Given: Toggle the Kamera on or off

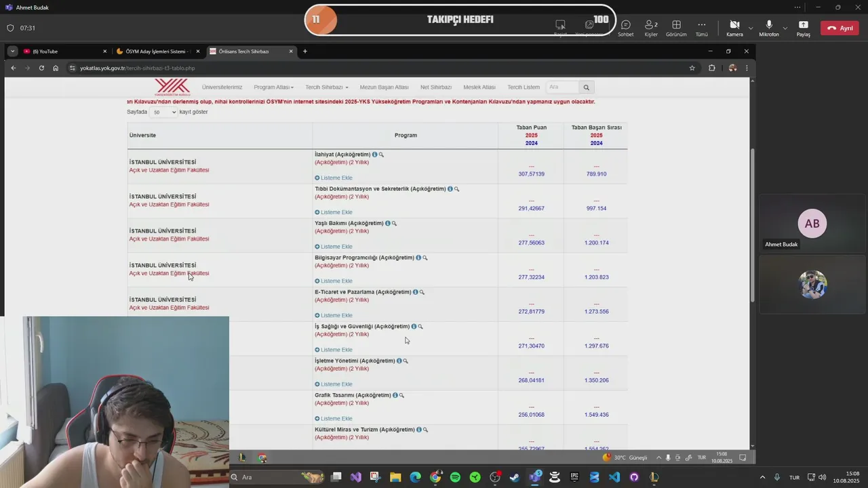Looking at the screenshot, I should coord(734,28).
